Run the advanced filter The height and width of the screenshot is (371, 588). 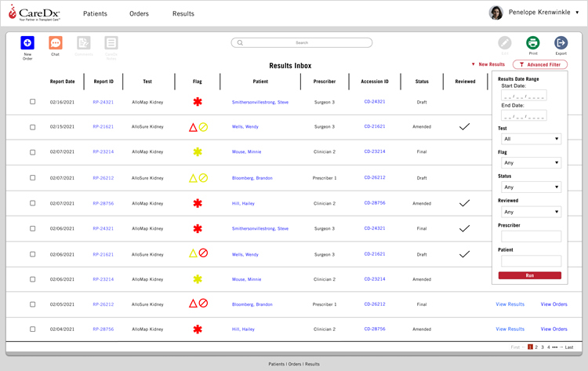coord(530,275)
